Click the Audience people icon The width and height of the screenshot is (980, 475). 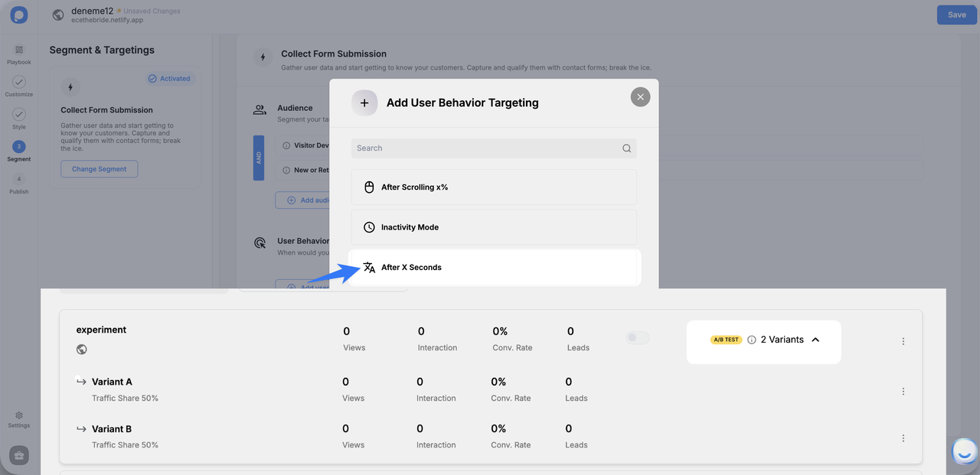coord(260,109)
